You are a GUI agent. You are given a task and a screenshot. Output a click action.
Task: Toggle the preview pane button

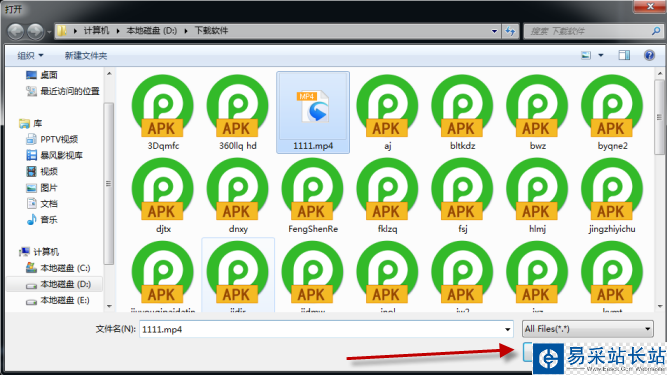tap(624, 55)
